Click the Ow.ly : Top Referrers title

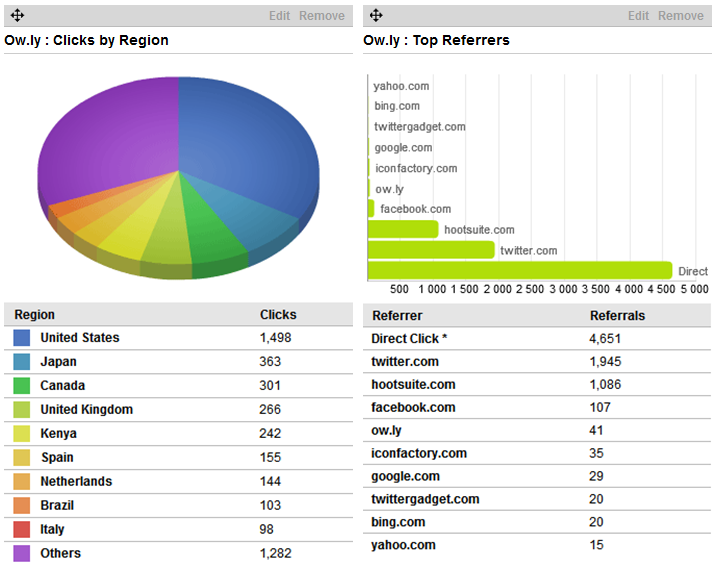click(x=436, y=40)
